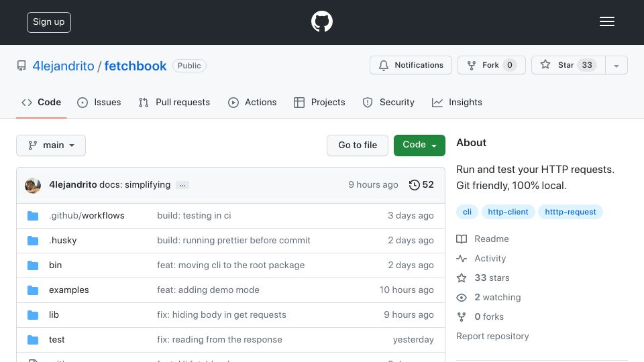Open the Security tab
The height and width of the screenshot is (362, 644).
pos(388,102)
